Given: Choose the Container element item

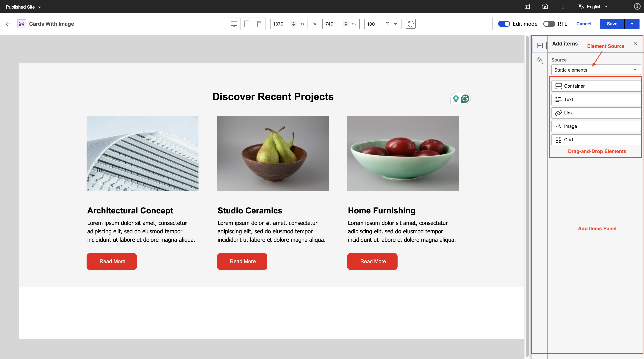Looking at the screenshot, I should coord(596,86).
